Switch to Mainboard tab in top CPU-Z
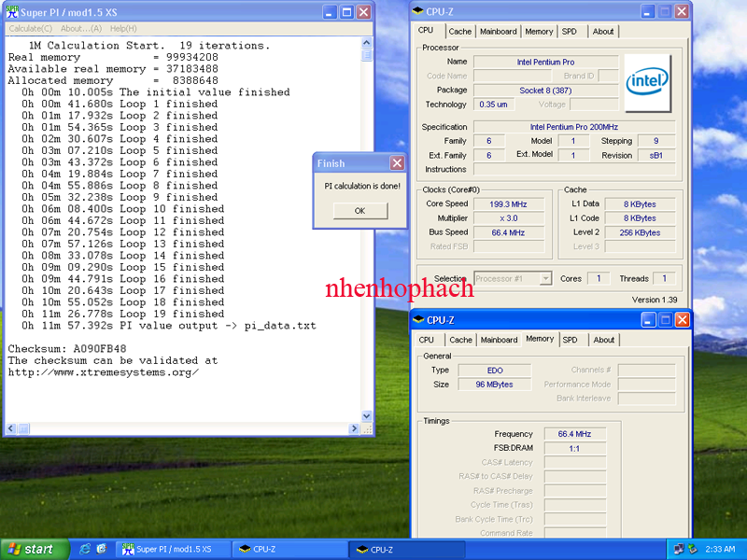Screen dimensions: 747x560 pos(499,32)
